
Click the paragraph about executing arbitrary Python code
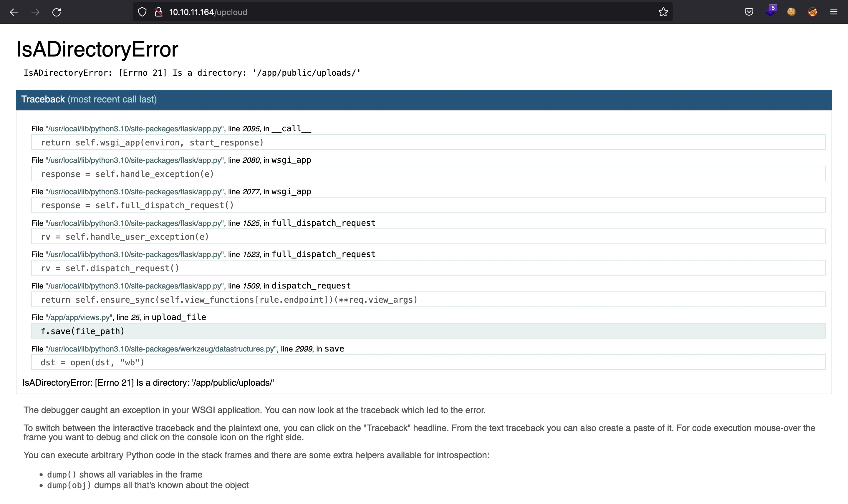click(256, 455)
